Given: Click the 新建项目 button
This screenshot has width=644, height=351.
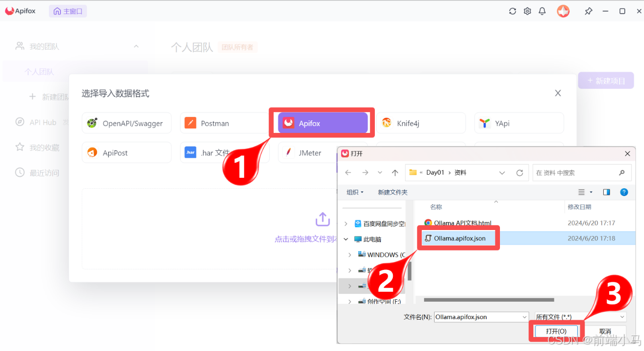Looking at the screenshot, I should point(606,81).
